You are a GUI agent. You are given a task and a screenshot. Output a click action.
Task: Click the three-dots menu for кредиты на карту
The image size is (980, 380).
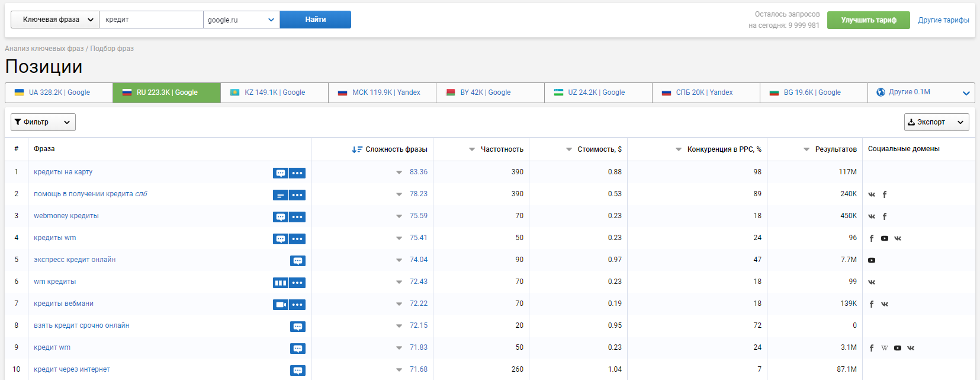pyautogui.click(x=297, y=173)
